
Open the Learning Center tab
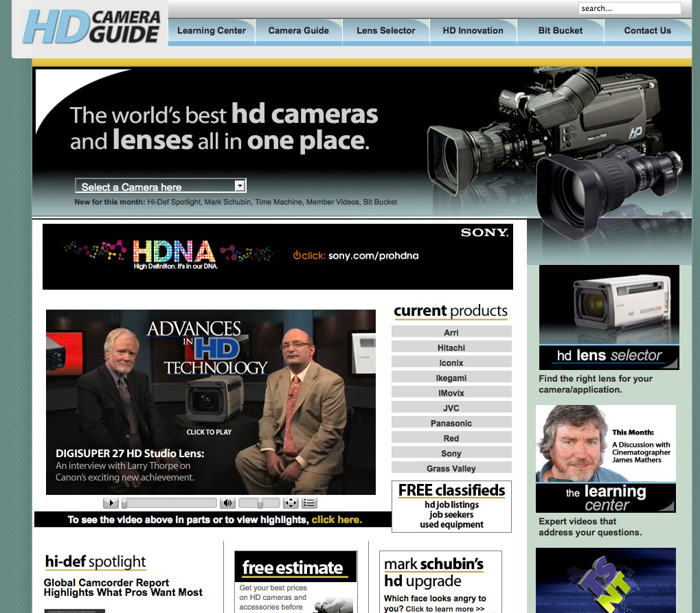pyautogui.click(x=212, y=31)
